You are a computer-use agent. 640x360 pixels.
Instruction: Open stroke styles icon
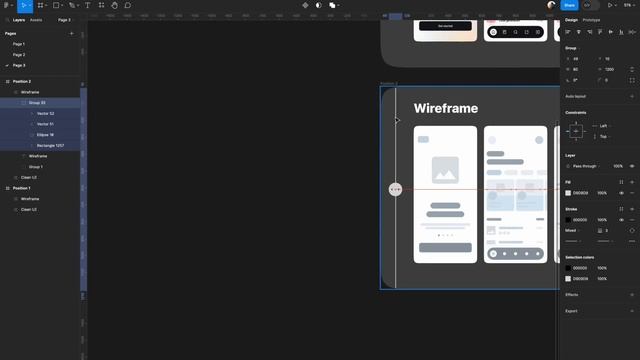point(621,209)
